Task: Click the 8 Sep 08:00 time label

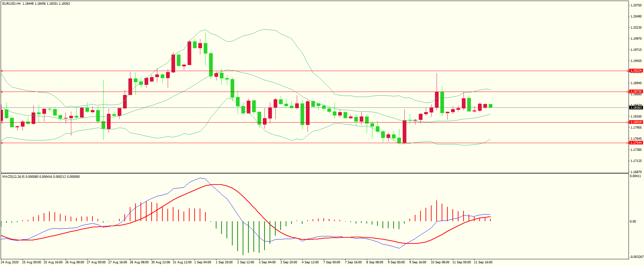Action: [375, 262]
